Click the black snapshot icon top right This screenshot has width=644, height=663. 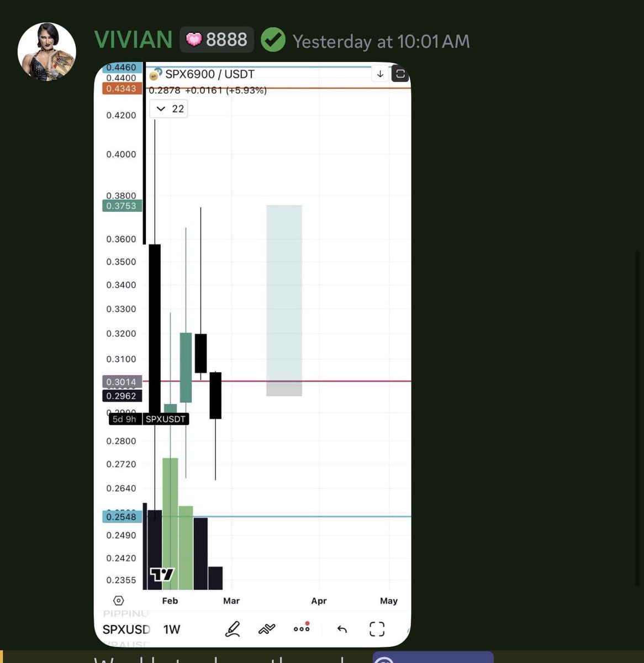point(400,73)
